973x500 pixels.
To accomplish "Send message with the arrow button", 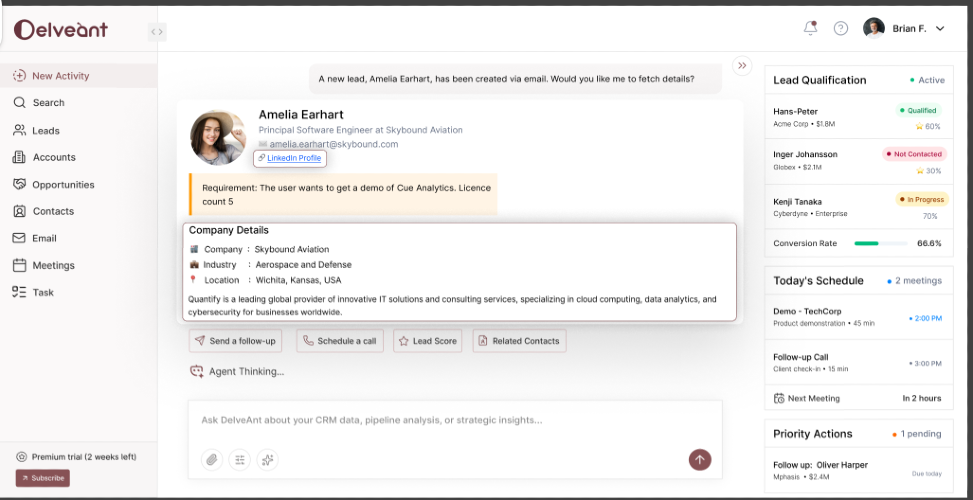I will [700, 460].
